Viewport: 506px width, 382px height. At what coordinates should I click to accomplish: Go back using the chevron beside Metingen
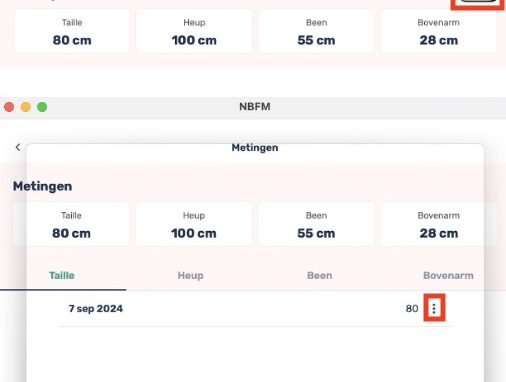[18, 147]
